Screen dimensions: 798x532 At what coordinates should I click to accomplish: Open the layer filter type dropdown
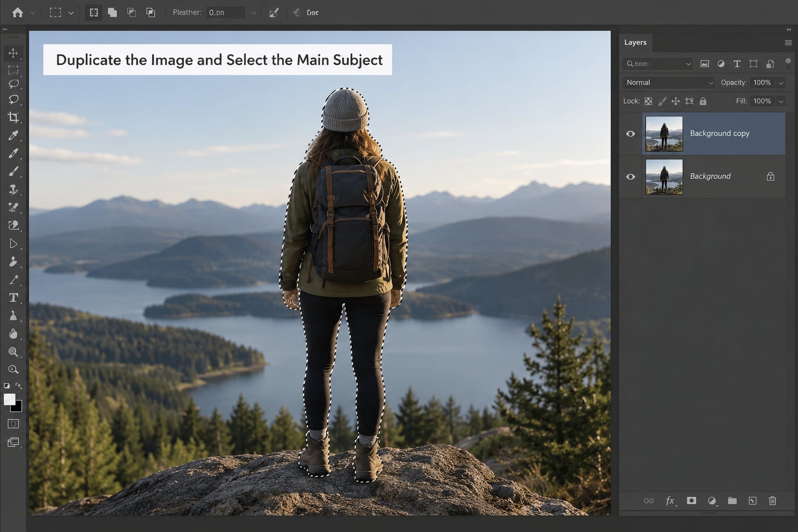(x=658, y=64)
